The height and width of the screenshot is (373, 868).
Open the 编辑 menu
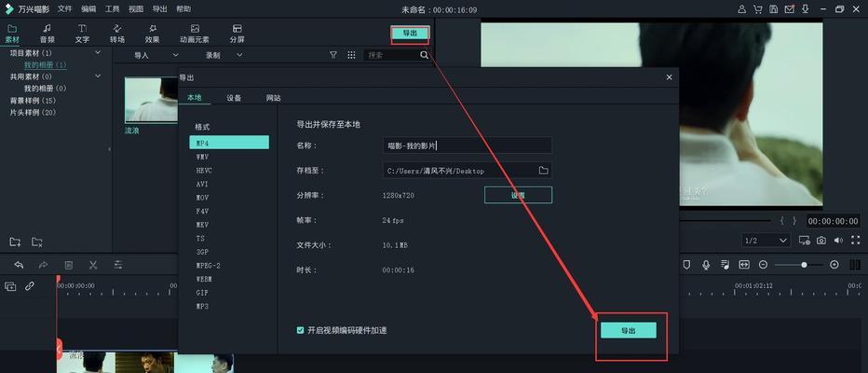point(88,9)
